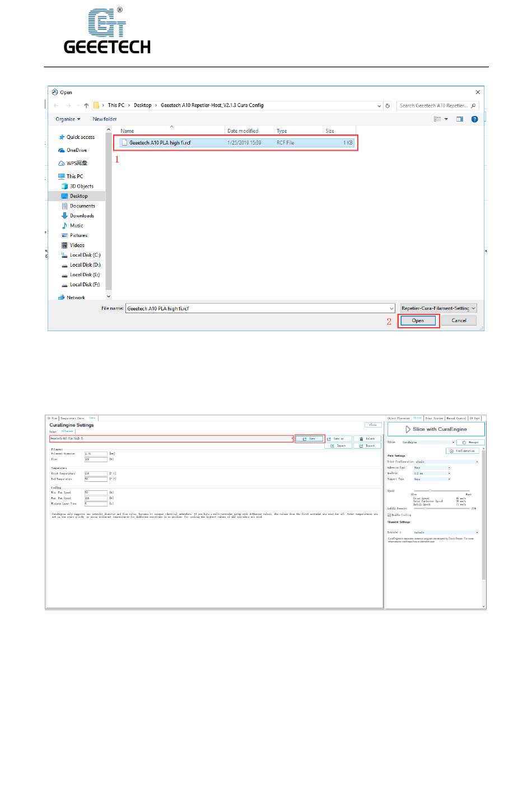Click Desktop in the address breadcrumb

[143, 105]
